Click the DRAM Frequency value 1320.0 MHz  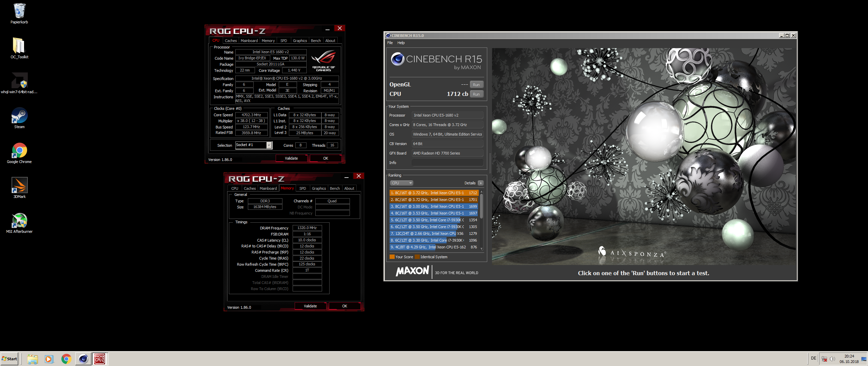[307, 228]
